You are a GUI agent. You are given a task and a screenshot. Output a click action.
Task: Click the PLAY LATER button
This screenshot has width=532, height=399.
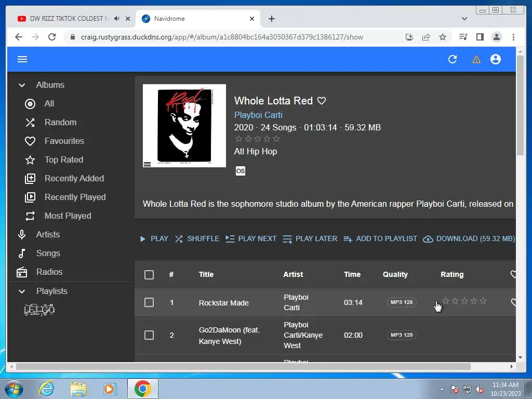click(310, 239)
